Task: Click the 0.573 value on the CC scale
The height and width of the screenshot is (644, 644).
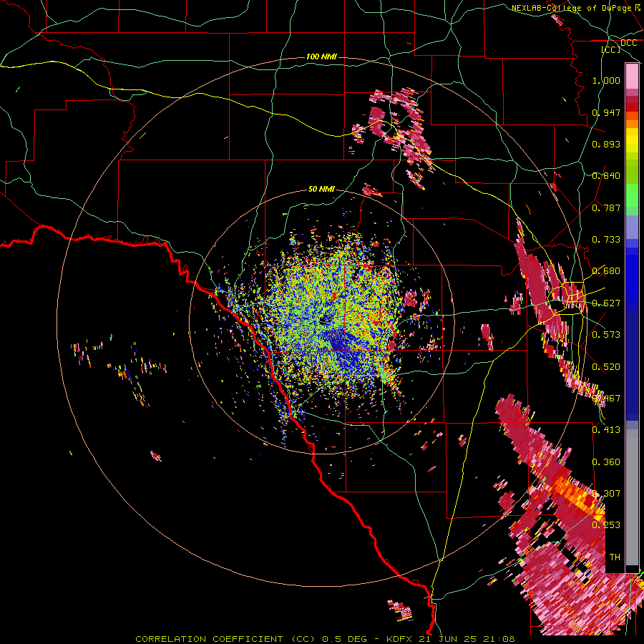Action: click(x=606, y=335)
